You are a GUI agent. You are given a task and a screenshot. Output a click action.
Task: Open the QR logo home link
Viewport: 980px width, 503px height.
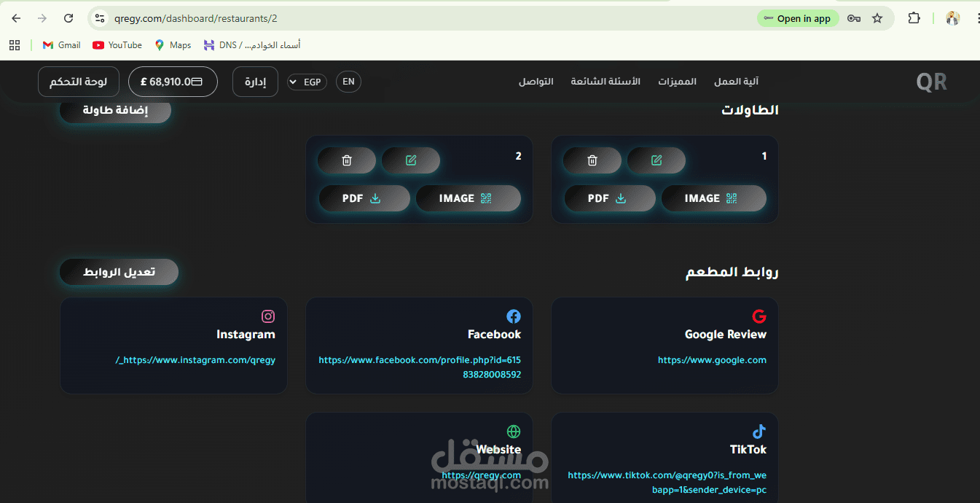pos(931,82)
